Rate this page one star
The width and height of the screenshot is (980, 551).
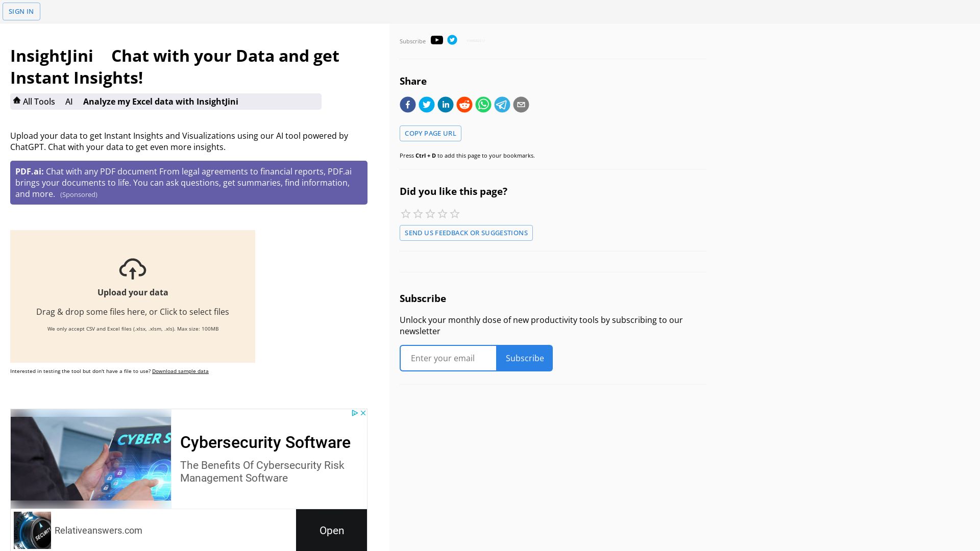[405, 214]
